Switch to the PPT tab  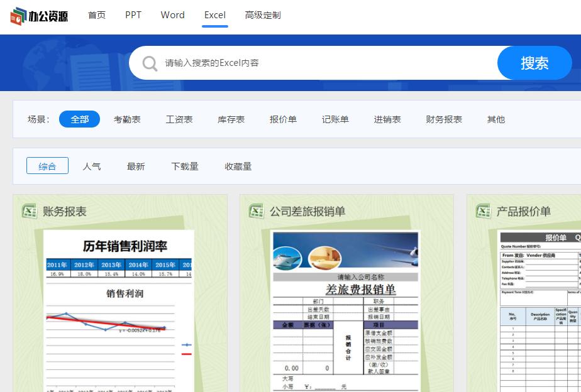(x=133, y=14)
